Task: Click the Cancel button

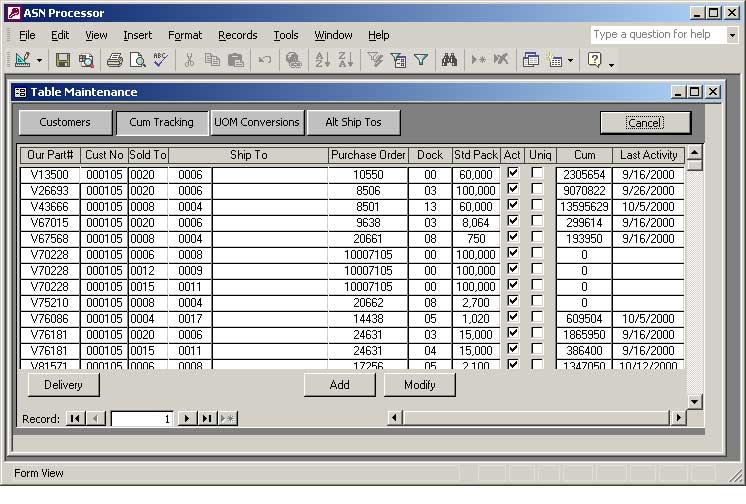Action: coord(645,123)
